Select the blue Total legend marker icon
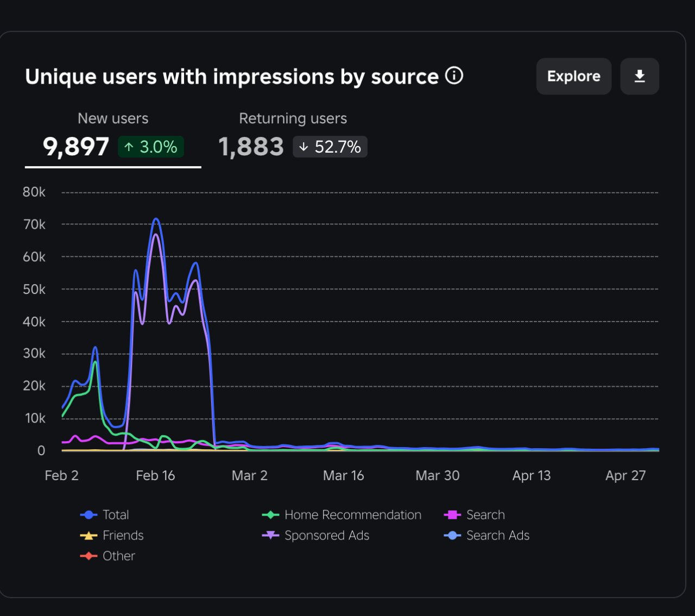 [x=89, y=514]
